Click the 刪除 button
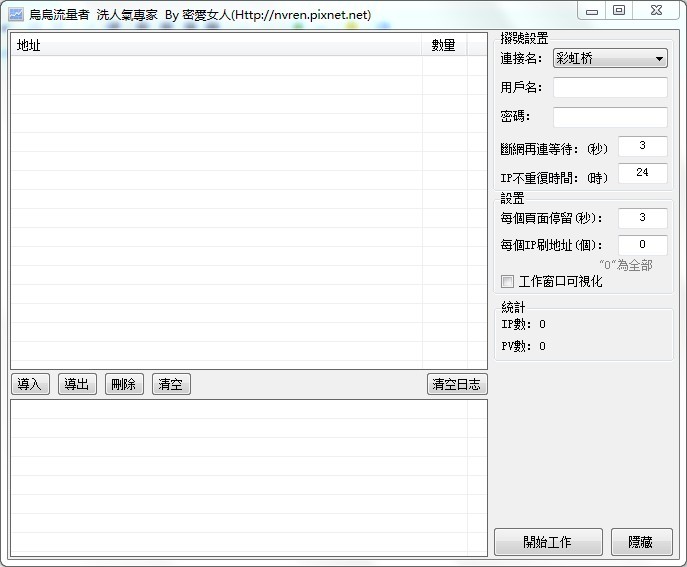 [x=124, y=384]
